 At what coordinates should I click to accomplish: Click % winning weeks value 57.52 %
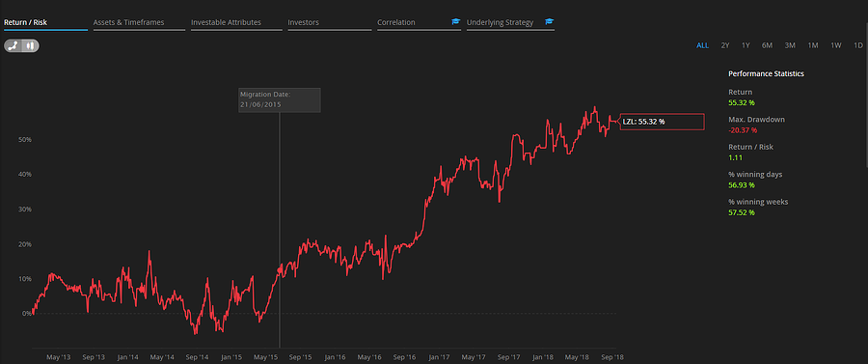click(742, 212)
